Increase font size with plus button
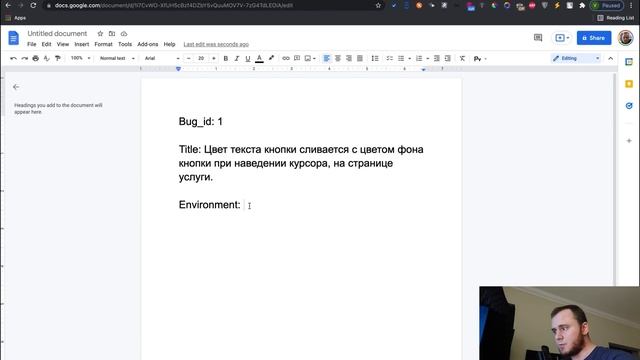Image resolution: width=640 pixels, height=360 pixels. [x=213, y=58]
